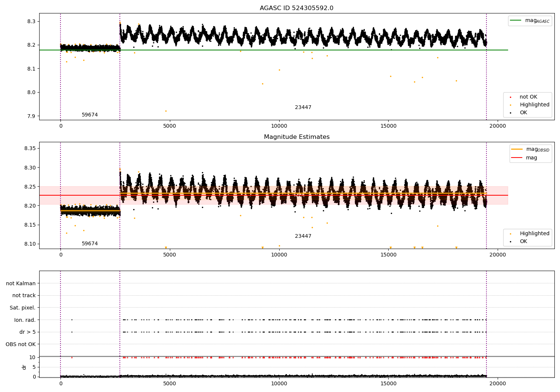This screenshot has width=560, height=392.
Task: Click the 'not Kalman' axis label
Action: [x=21, y=283]
